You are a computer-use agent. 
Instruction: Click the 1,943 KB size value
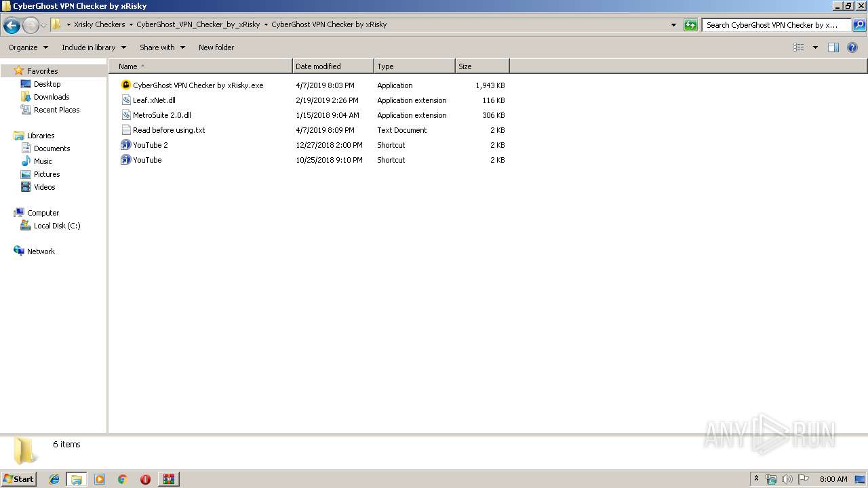pos(490,85)
